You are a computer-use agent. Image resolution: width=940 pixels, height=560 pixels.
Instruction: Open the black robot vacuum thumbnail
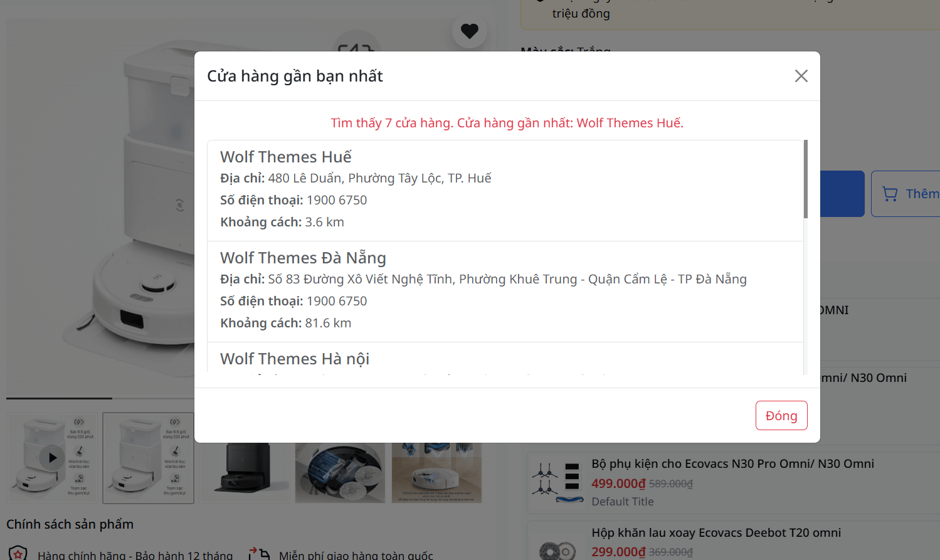245,472
